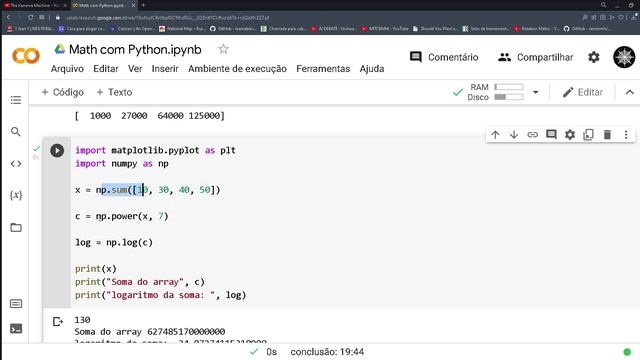Run the cell with the play button
Screen dimensions: 640x360
pyautogui.click(x=57, y=151)
